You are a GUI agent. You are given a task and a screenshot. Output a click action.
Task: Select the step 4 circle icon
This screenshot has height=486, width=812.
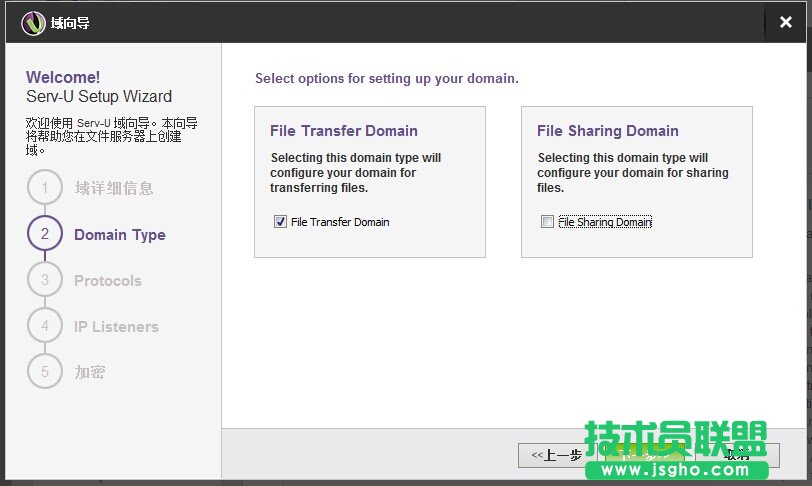click(45, 326)
